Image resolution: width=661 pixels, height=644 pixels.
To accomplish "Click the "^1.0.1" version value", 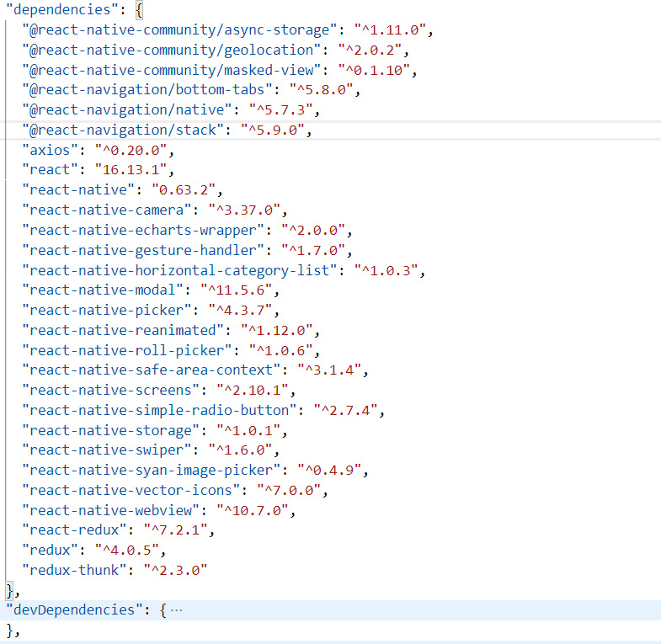I will [248, 431].
